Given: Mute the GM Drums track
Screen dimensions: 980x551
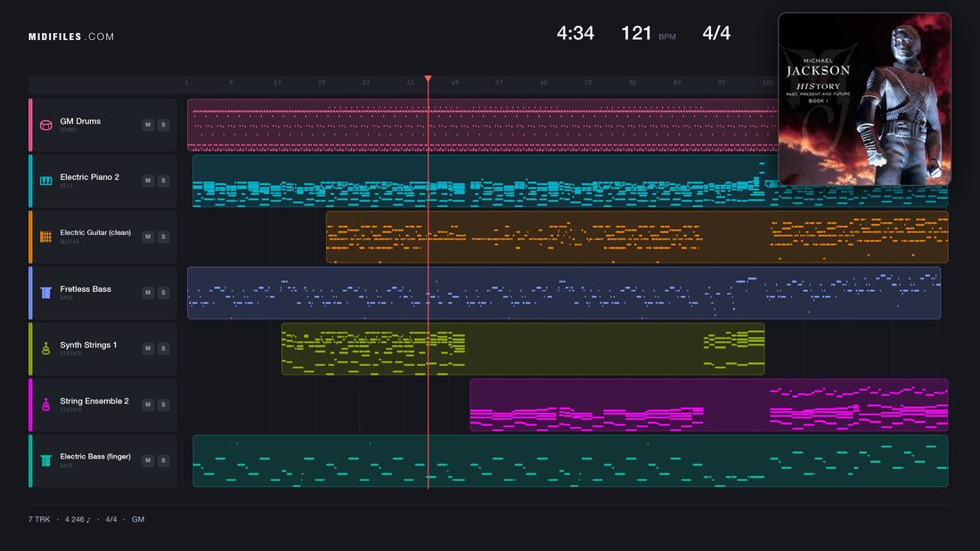Looking at the screenshot, I should coord(148,125).
